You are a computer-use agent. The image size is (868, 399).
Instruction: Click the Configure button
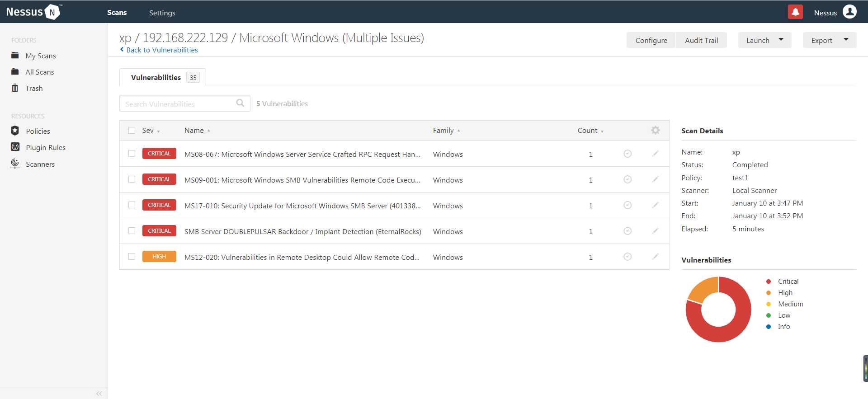coord(651,40)
